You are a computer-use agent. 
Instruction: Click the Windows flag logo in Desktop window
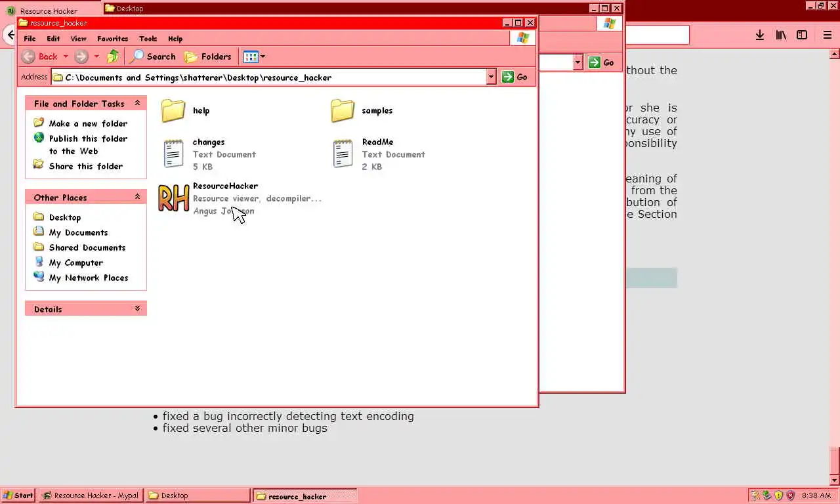610,24
